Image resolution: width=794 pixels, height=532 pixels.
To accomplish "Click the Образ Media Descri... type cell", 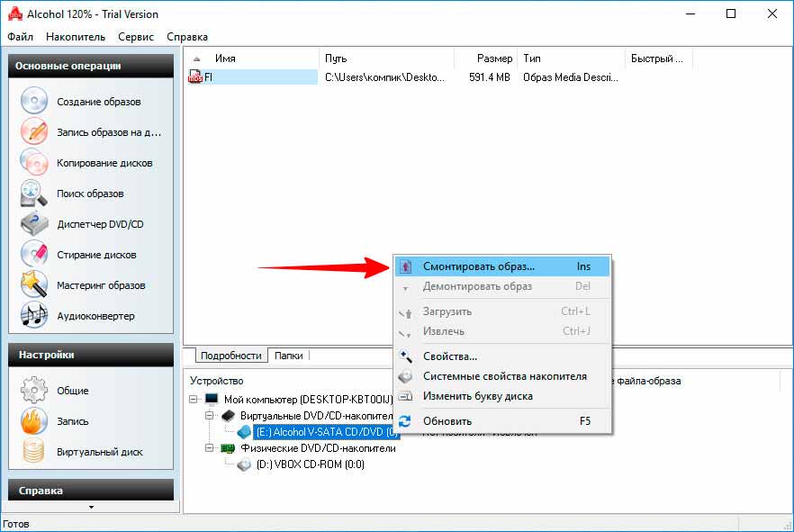I will 571,77.
